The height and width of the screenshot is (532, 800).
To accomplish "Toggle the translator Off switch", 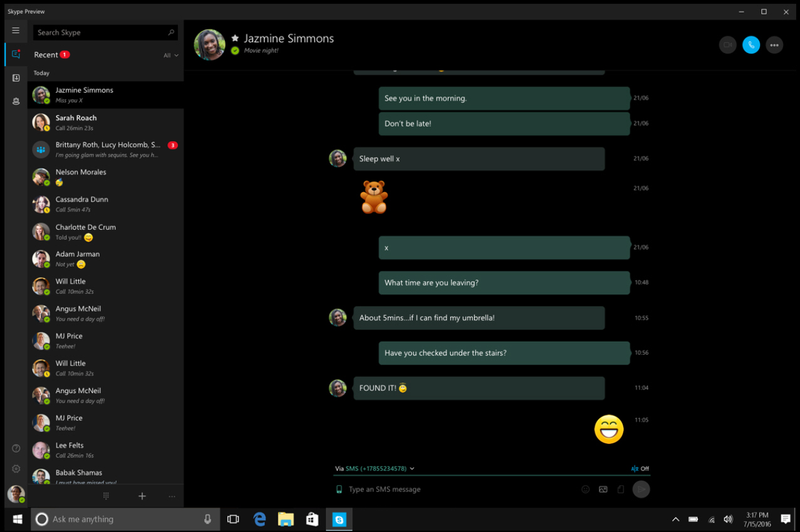I will coord(640,468).
